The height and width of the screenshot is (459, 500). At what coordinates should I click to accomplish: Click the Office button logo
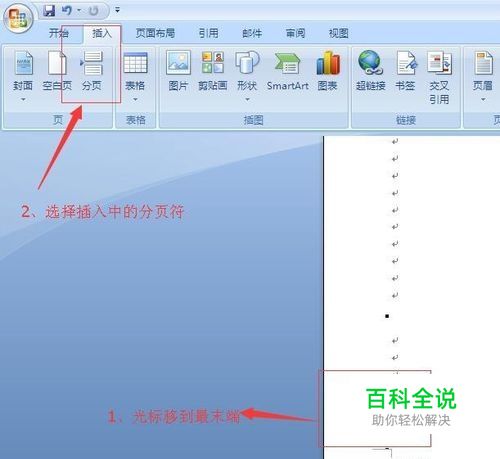[18, 18]
